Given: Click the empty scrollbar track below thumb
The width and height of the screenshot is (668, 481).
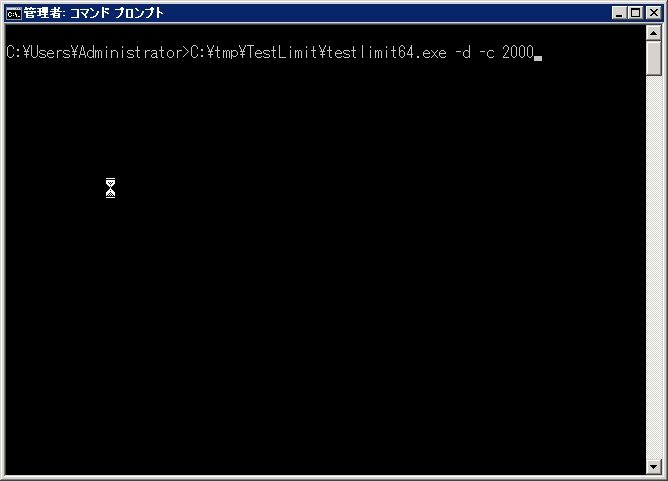Looking at the screenshot, I should pos(654,268).
